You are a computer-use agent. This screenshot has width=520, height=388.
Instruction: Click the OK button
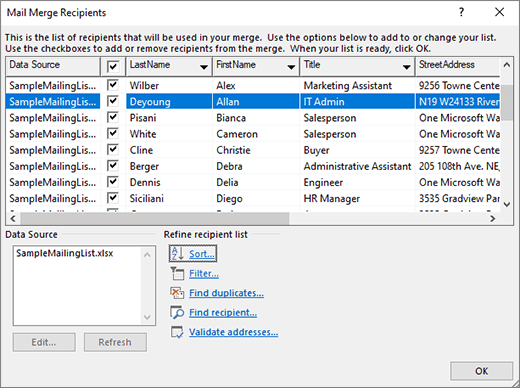tap(481, 371)
